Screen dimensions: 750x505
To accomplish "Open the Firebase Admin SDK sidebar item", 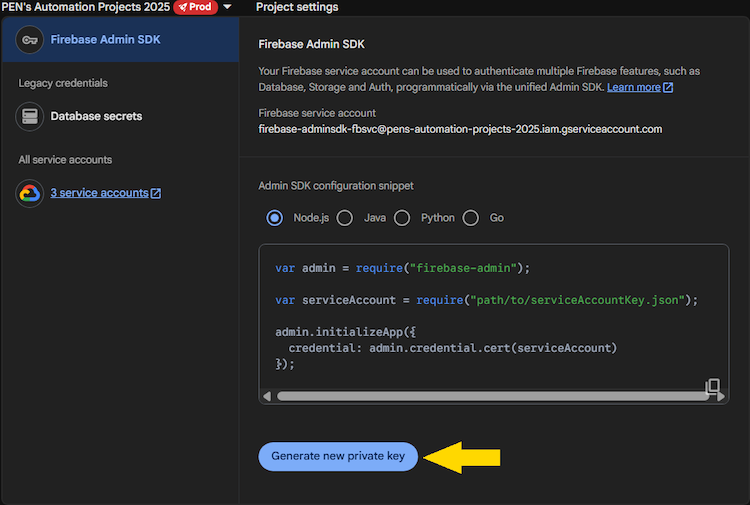I will pyautogui.click(x=121, y=40).
